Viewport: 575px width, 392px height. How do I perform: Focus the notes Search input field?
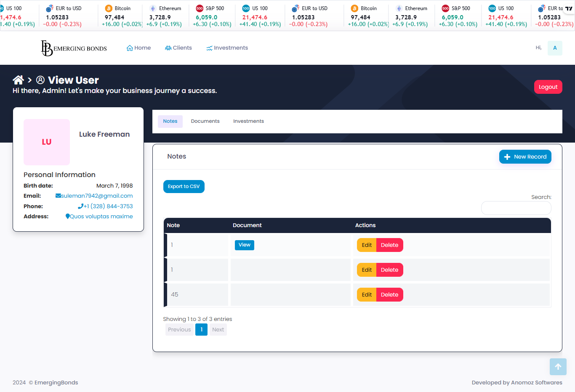[x=516, y=208]
